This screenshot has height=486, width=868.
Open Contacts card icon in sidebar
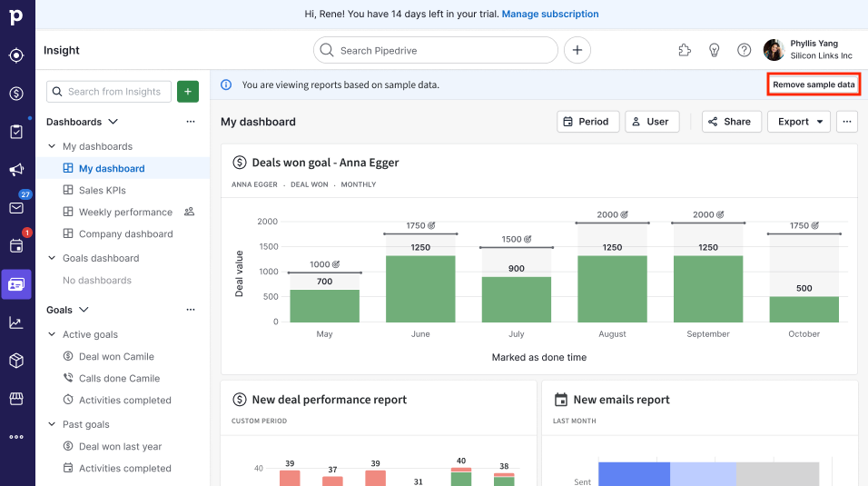tap(16, 284)
